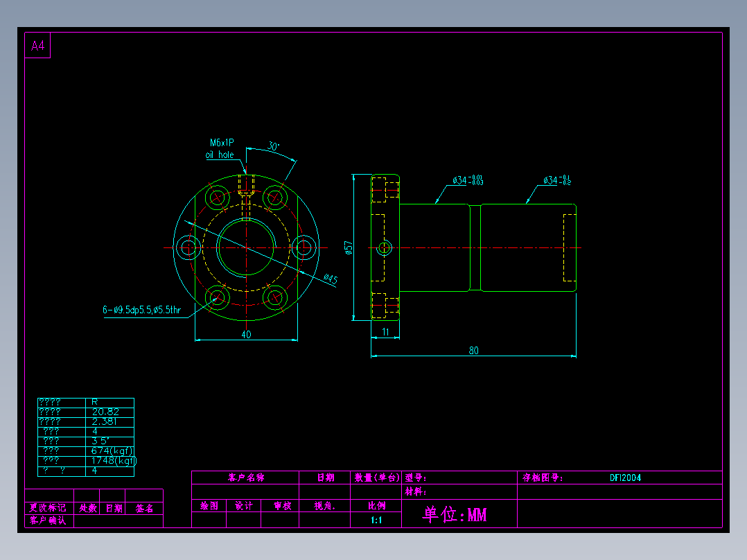Select the 80 overall length dimension
The width and height of the screenshot is (747, 560).
473,351
